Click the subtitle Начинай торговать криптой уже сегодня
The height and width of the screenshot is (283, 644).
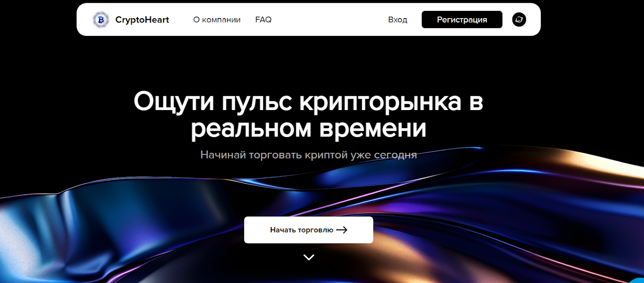click(309, 155)
